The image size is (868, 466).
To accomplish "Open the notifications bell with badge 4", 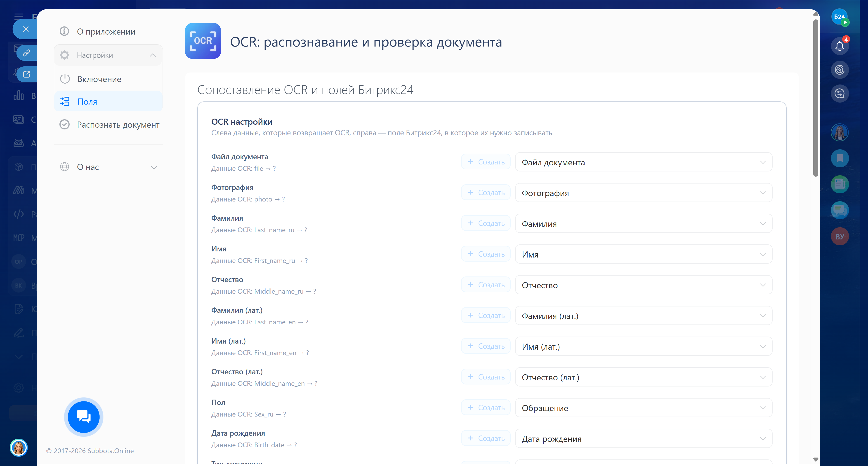I will (x=840, y=46).
